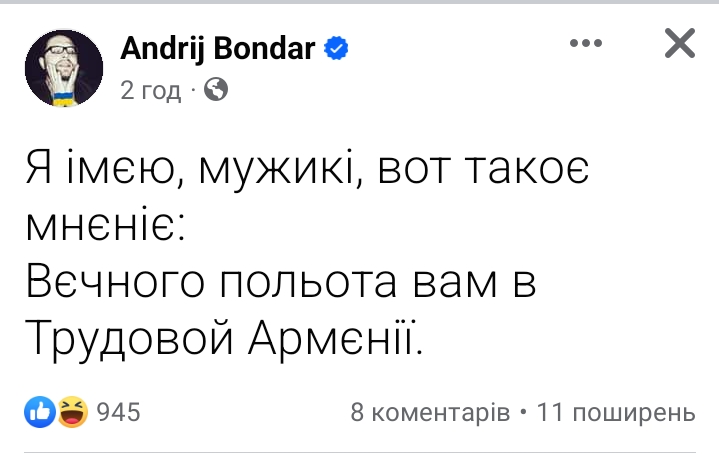Click the blue verified badge
This screenshot has height=458, width=719.
point(336,48)
